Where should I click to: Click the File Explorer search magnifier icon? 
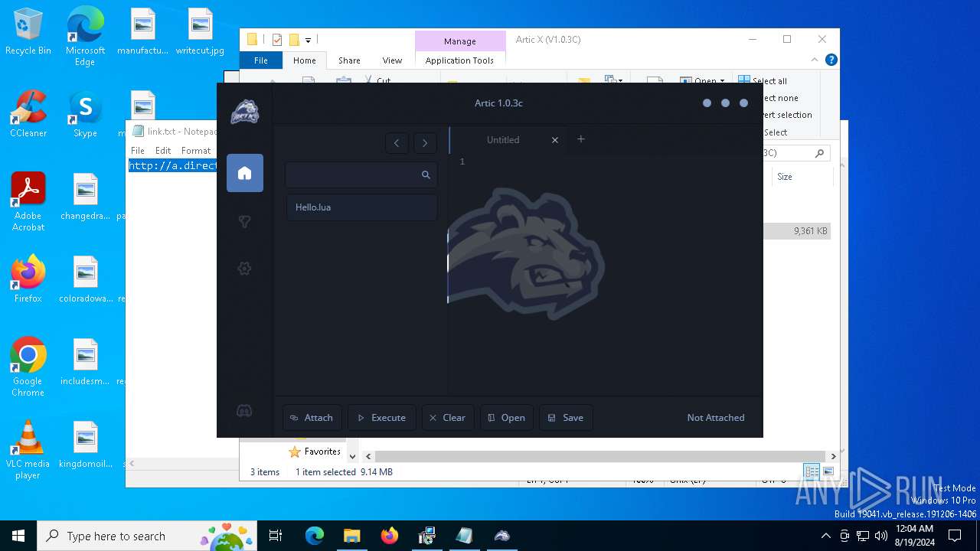(819, 153)
